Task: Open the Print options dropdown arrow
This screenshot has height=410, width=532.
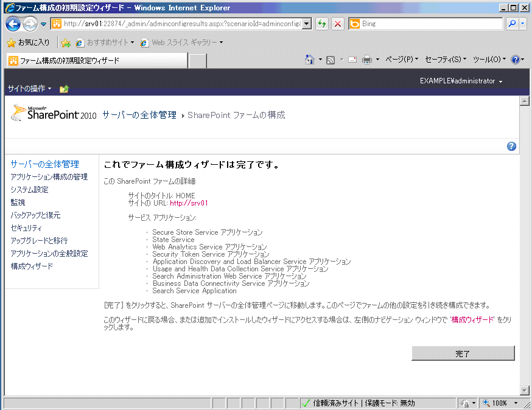Action: [377, 60]
